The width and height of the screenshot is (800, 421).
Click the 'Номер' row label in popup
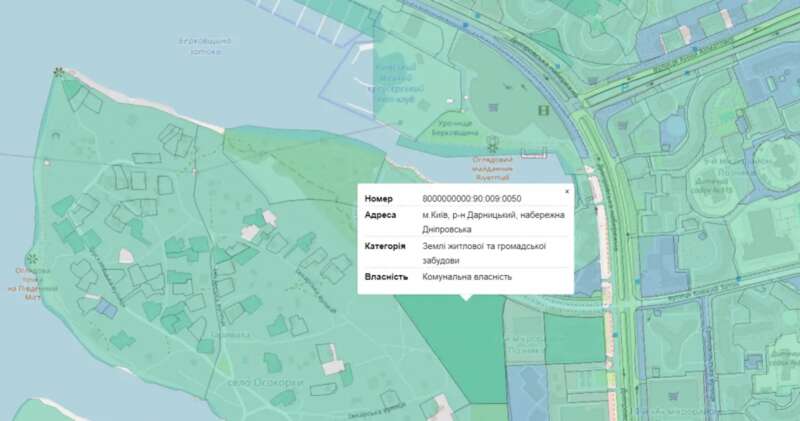point(380,199)
